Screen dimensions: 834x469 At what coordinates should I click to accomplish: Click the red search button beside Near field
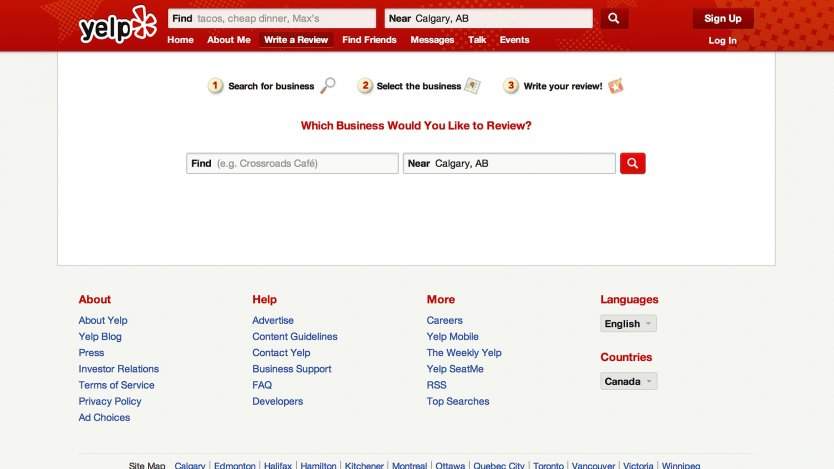click(632, 163)
